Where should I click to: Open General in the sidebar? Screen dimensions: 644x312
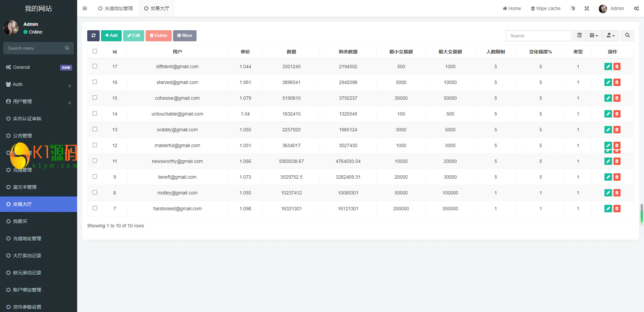[39, 67]
